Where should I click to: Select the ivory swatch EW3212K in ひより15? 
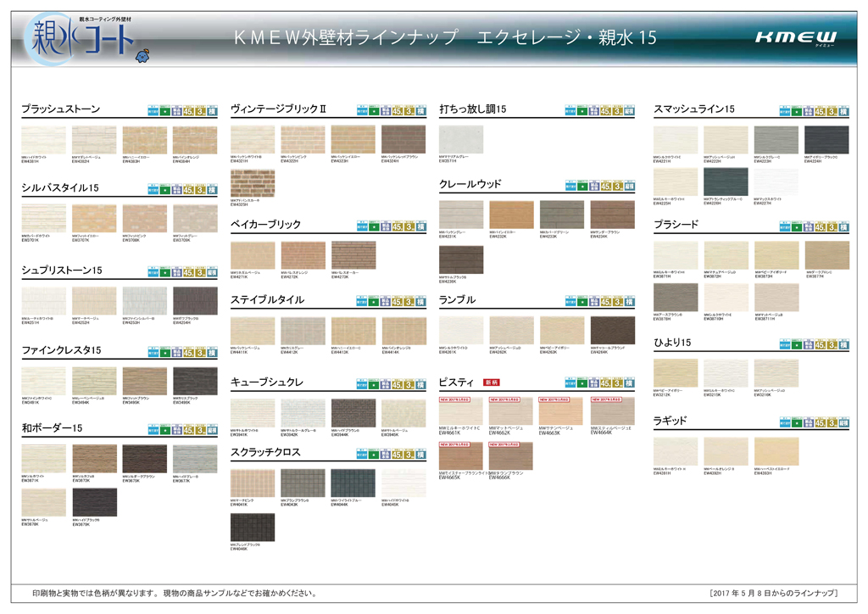click(676, 373)
